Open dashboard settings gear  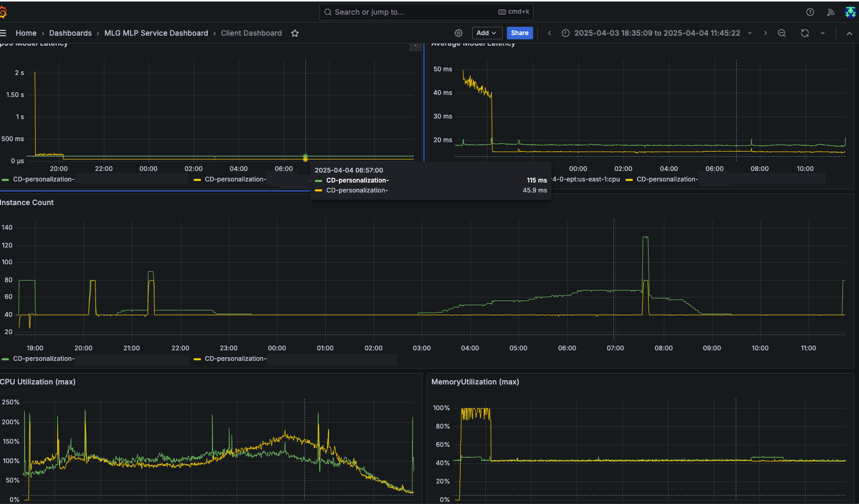click(459, 33)
